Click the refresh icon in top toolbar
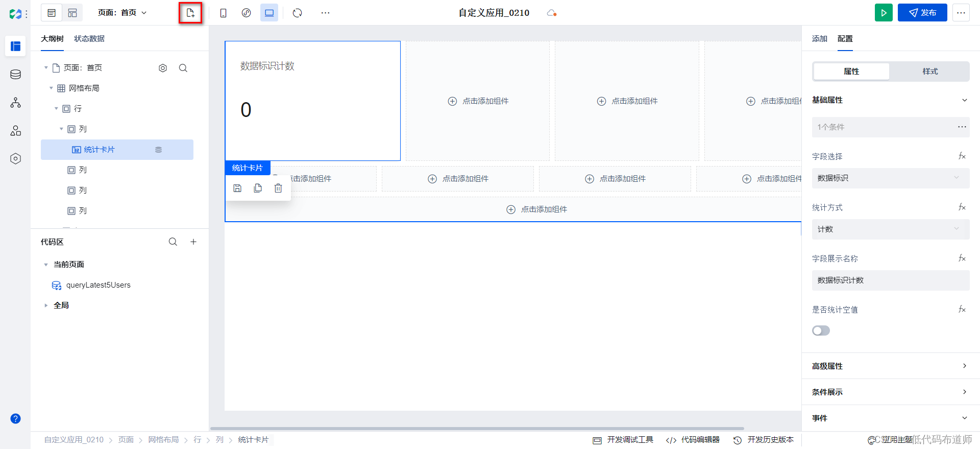 click(x=298, y=13)
